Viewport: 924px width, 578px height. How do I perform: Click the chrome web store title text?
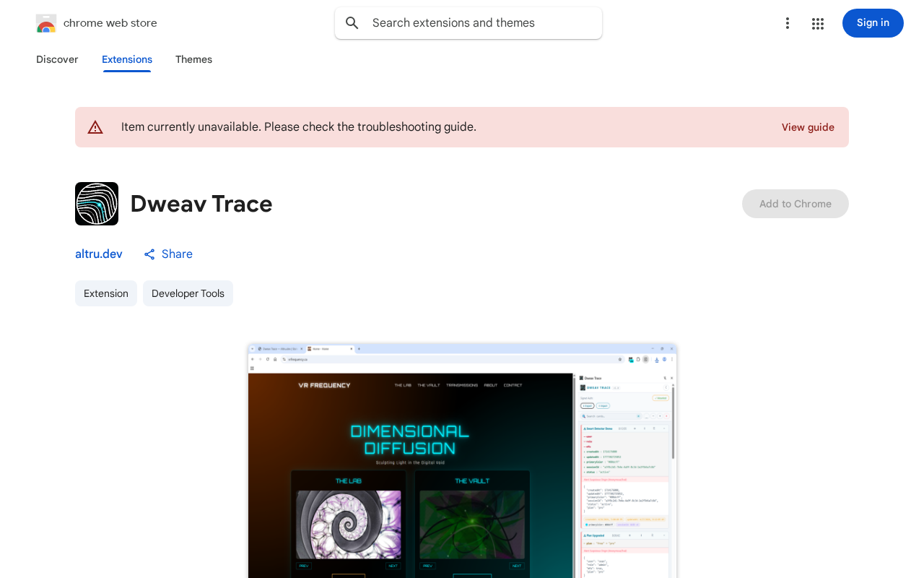(x=110, y=23)
